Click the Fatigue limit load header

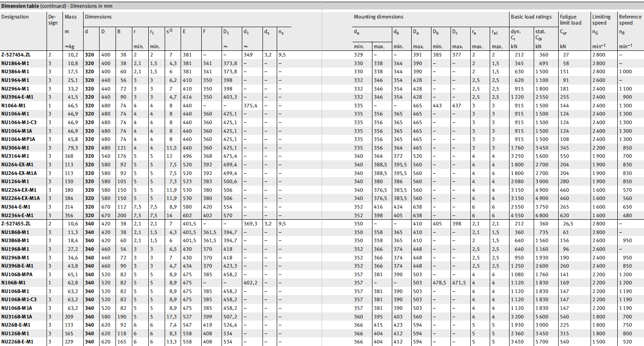[570, 20]
